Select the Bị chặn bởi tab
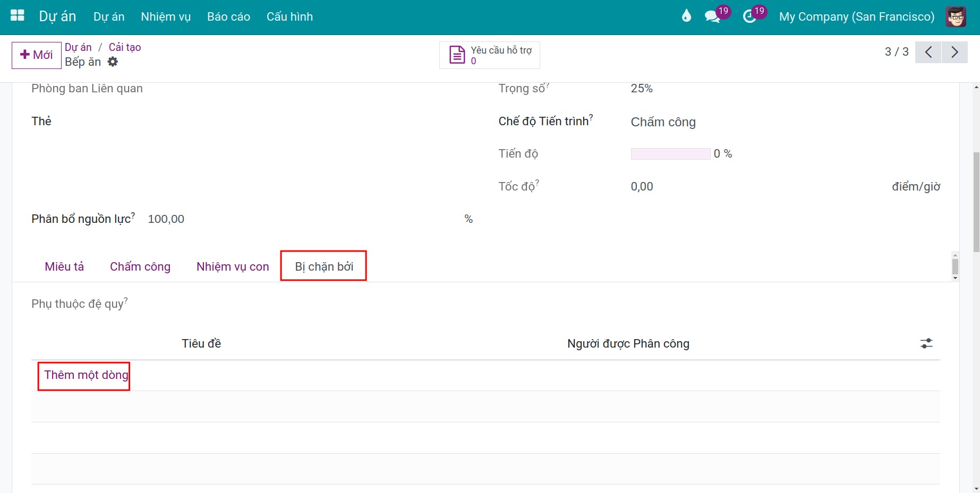The image size is (980, 493). [324, 266]
